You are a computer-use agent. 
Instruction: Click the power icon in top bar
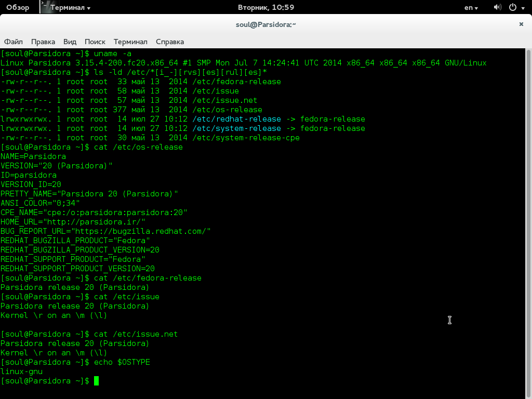[513, 7]
